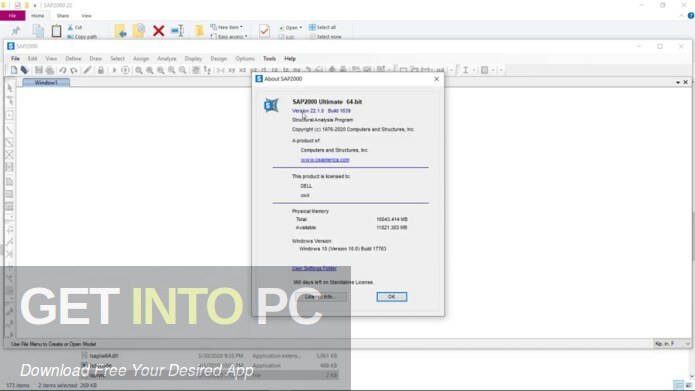
Task: Click the Explorer large icons view toggle
Action: click(x=689, y=385)
